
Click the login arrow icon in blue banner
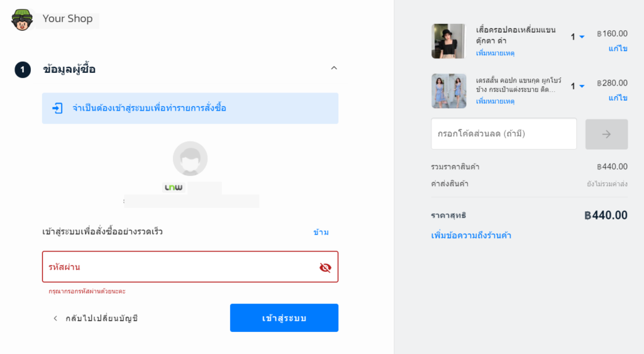pyautogui.click(x=57, y=108)
